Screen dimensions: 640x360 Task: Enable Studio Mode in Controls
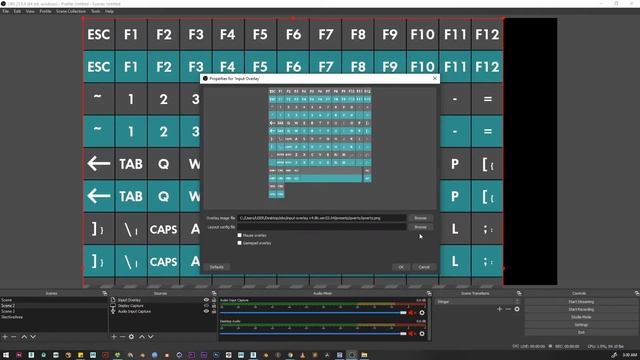pyautogui.click(x=581, y=317)
